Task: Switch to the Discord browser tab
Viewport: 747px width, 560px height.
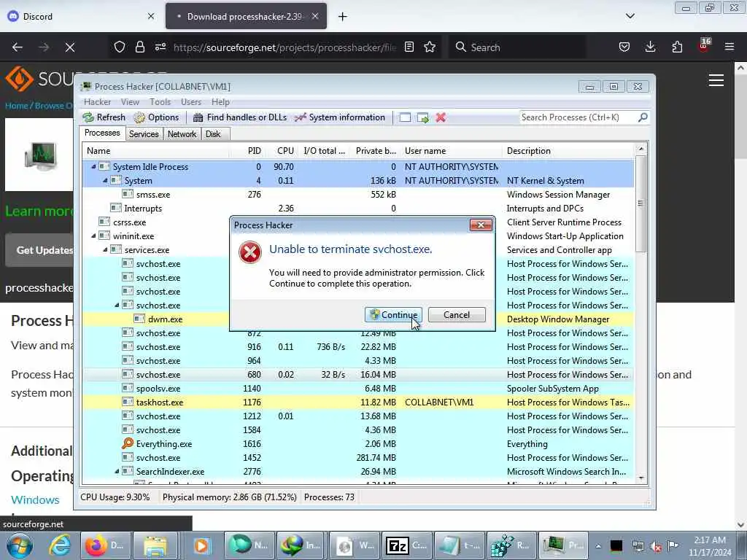Action: click(81, 16)
